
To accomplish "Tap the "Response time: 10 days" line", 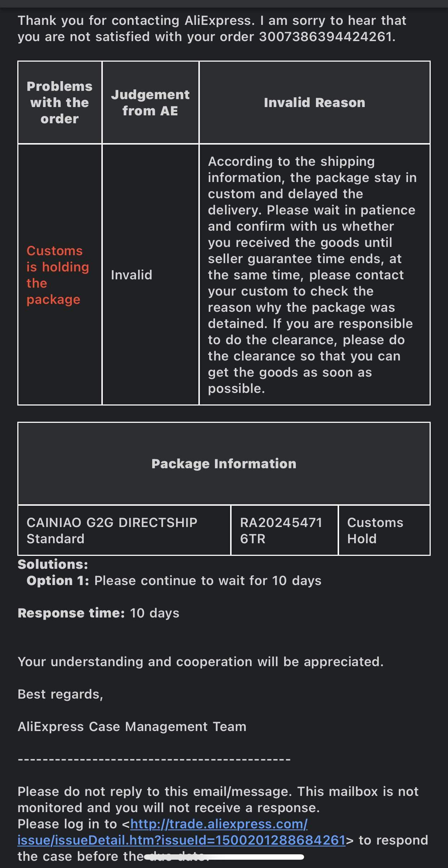I will 98,613.
